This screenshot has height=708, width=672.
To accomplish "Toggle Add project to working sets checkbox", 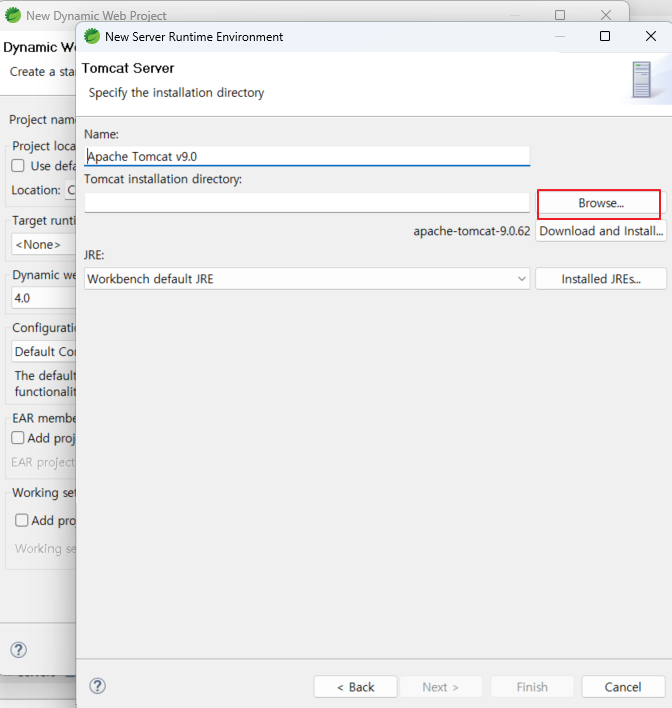I will 21,520.
